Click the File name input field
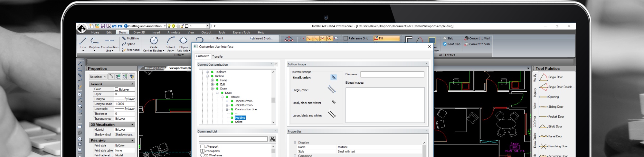This screenshot has height=157, width=644. point(392,74)
